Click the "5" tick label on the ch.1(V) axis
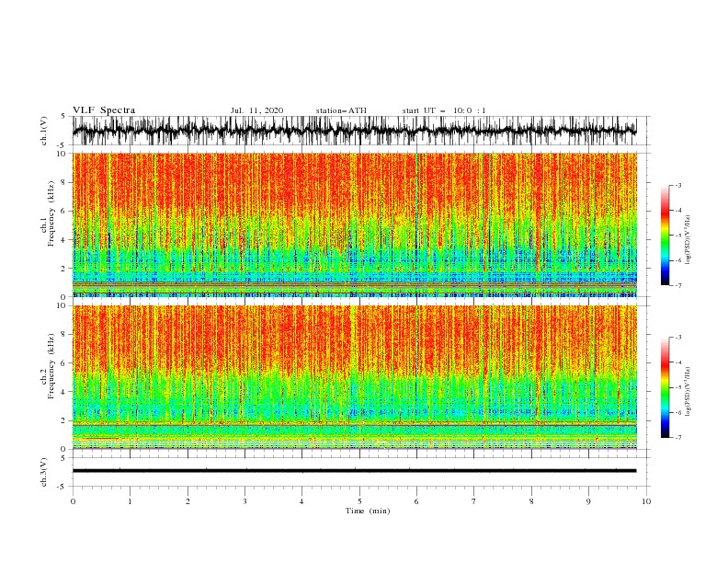The height and width of the screenshot is (563, 728). (64, 116)
